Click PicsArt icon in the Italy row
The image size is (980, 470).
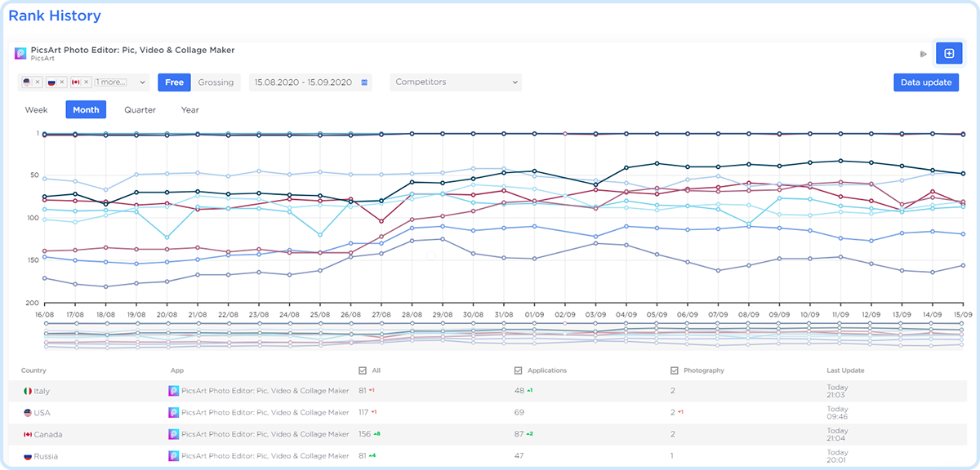pyautogui.click(x=174, y=392)
